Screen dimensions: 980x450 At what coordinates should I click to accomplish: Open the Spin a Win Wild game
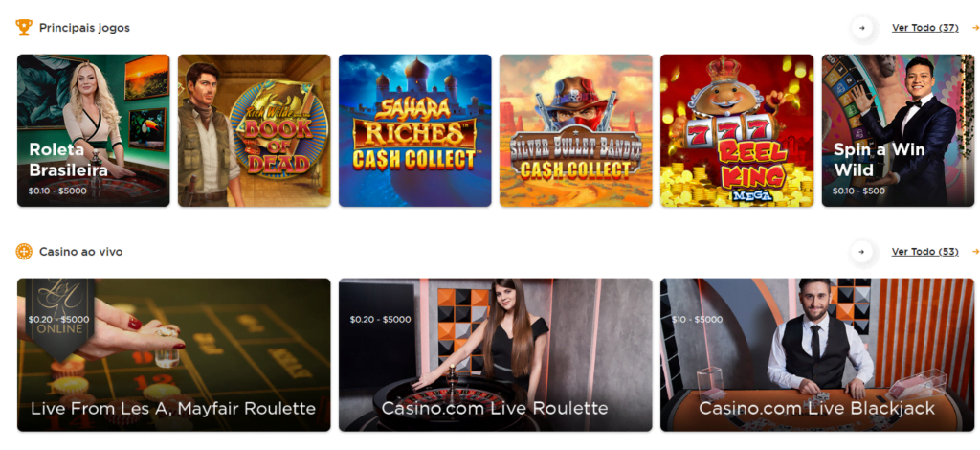(898, 130)
